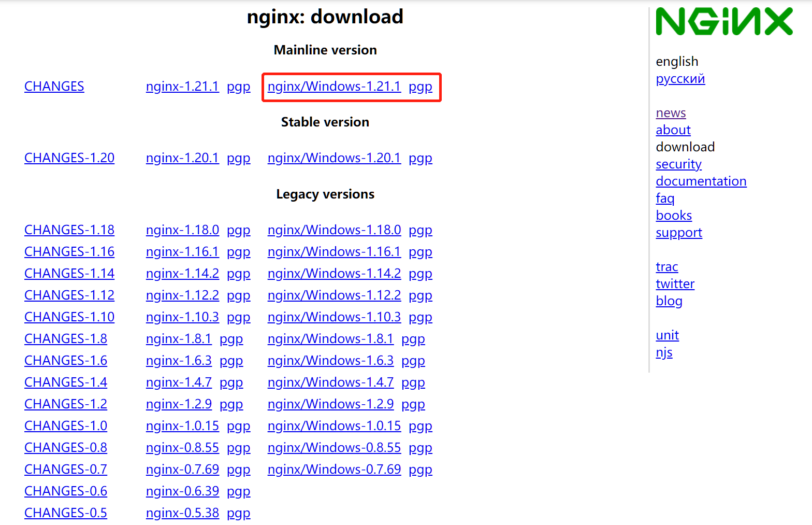Download nginx/Windows-1.8.1
812x525 pixels.
330,339
